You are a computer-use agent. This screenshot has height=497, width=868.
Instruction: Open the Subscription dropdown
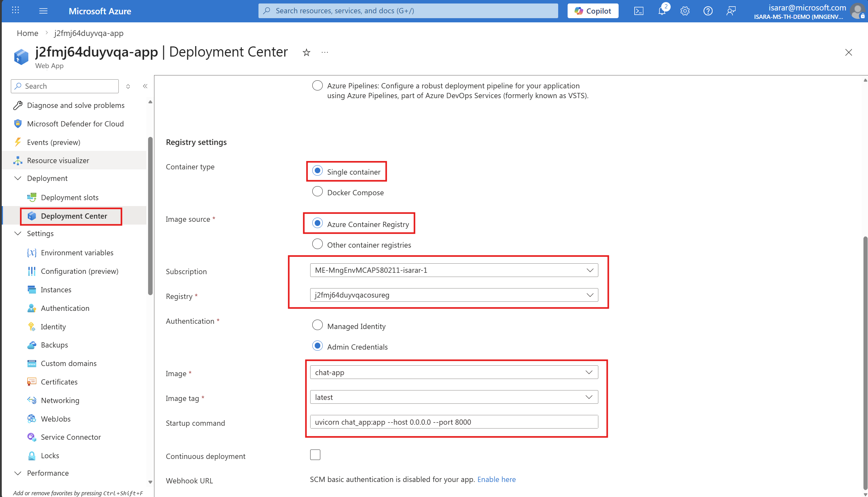click(454, 270)
